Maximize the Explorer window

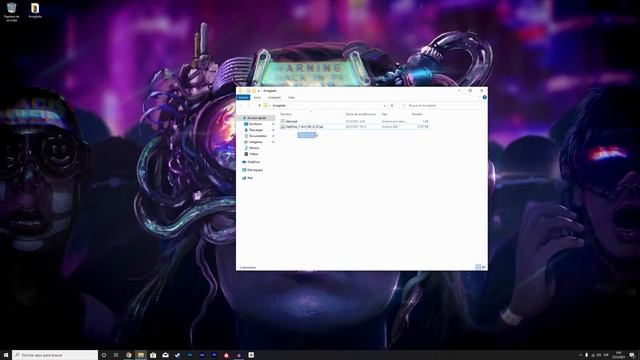pyautogui.click(x=470, y=91)
